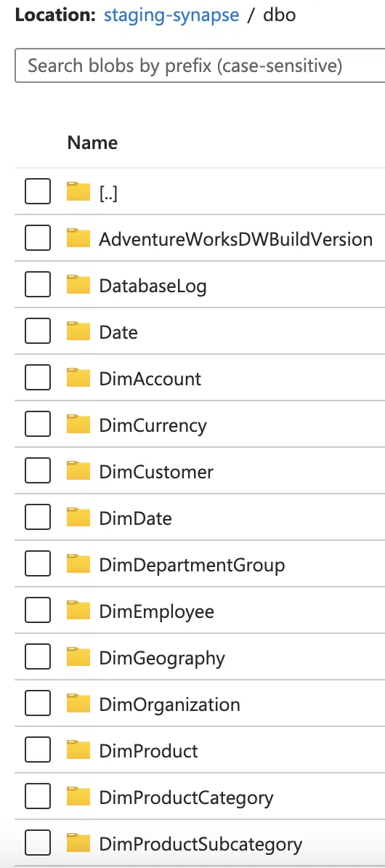Open the DimCustomer folder name
The image size is (385, 868).
coord(156,472)
